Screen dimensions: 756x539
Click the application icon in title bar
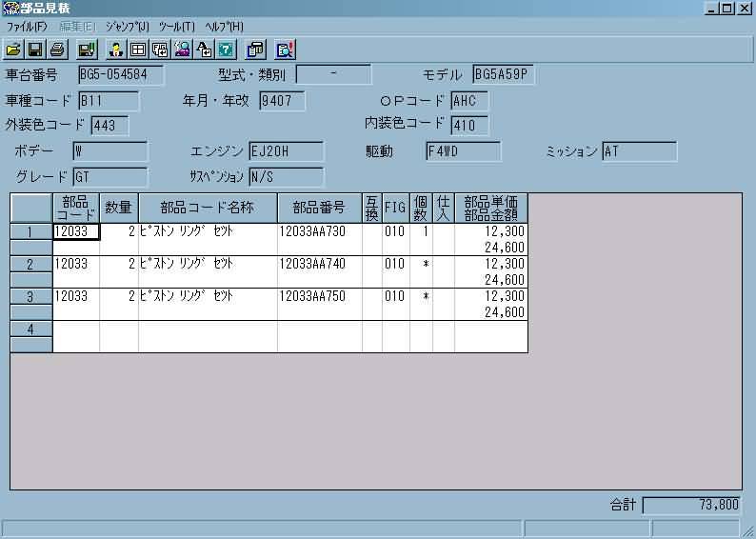10,8
